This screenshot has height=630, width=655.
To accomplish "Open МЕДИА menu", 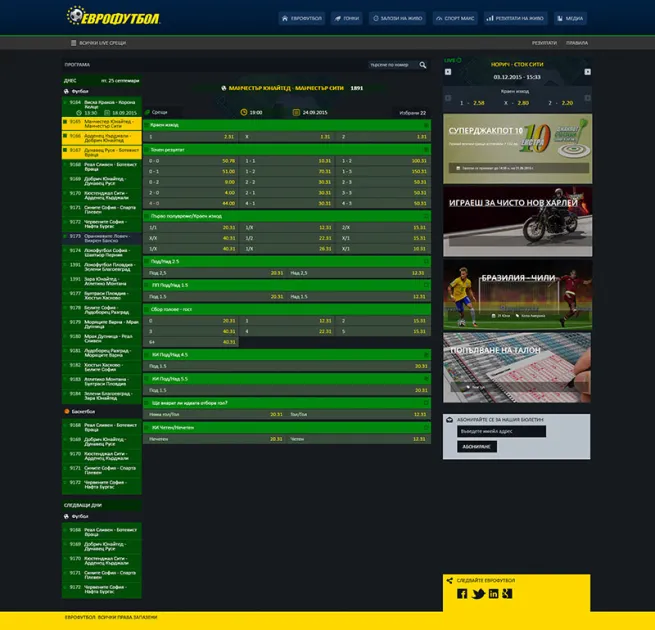I will [570, 18].
